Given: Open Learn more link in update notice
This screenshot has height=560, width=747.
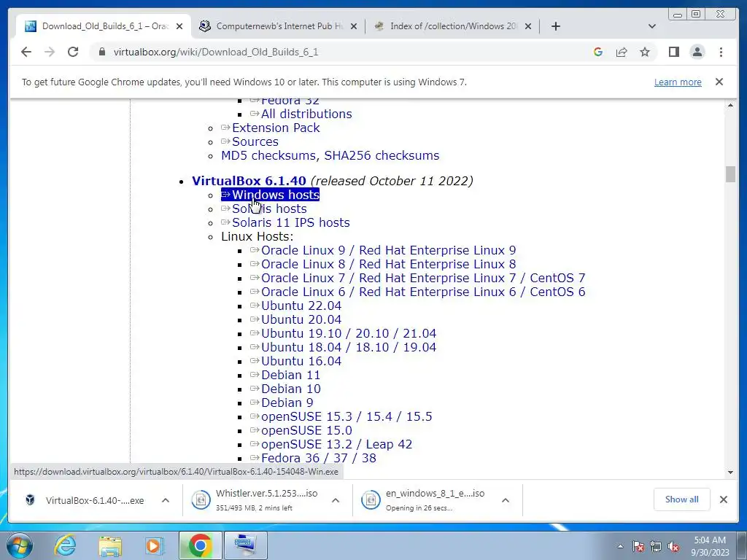Looking at the screenshot, I should [678, 82].
